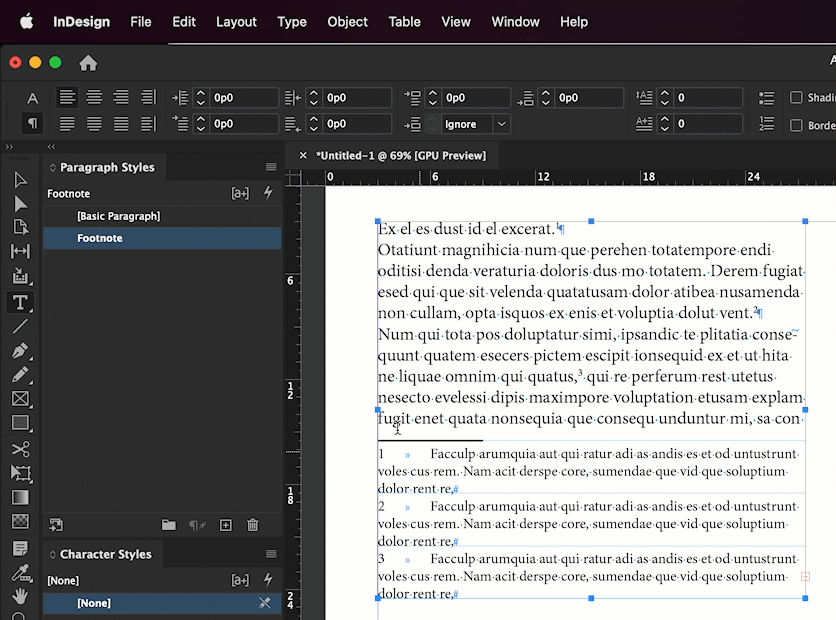The width and height of the screenshot is (836, 620).
Task: Select the Footnote paragraph style
Action: pos(162,238)
